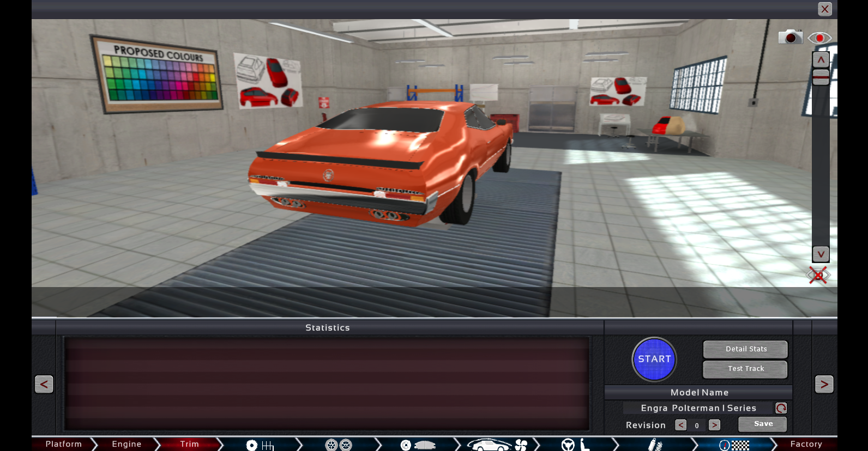Viewport: 868px width, 451px height.
Task: Open the suspension spring tab
Action: pyautogui.click(x=655, y=445)
